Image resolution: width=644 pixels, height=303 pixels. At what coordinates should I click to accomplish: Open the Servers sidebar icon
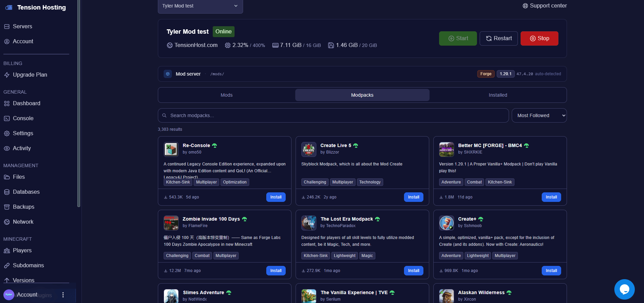[x=7, y=27]
